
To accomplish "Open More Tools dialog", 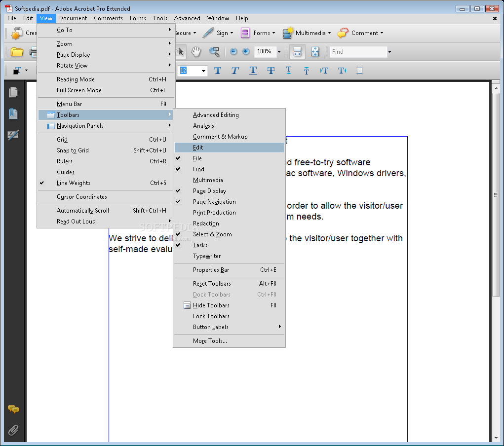I will pyautogui.click(x=229, y=341).
